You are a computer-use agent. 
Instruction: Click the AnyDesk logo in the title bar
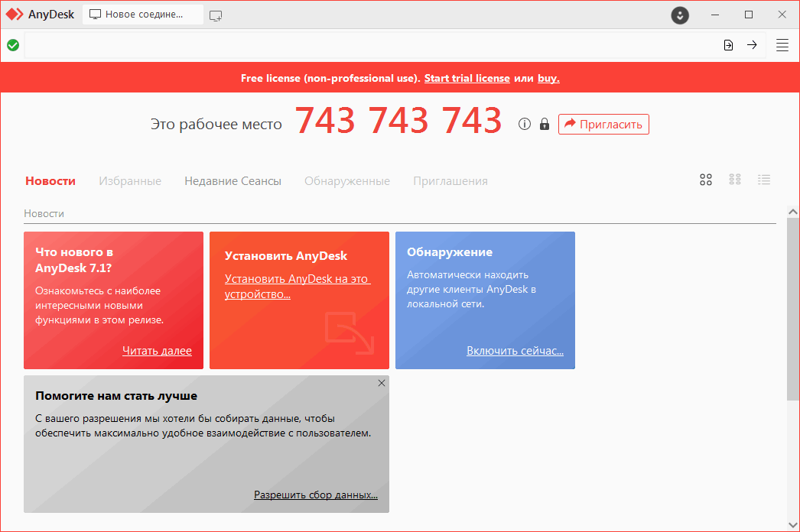15,15
